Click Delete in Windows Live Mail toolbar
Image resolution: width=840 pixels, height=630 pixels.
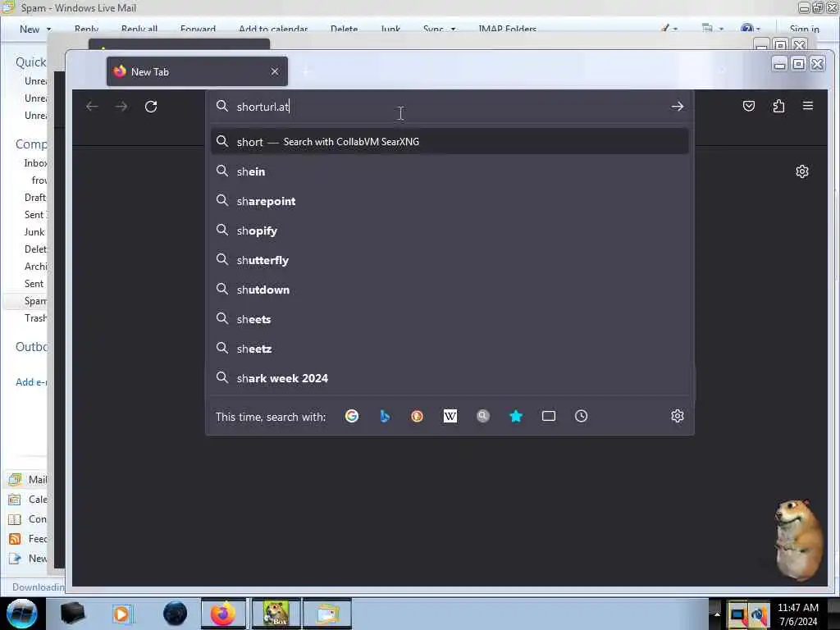[344, 29]
